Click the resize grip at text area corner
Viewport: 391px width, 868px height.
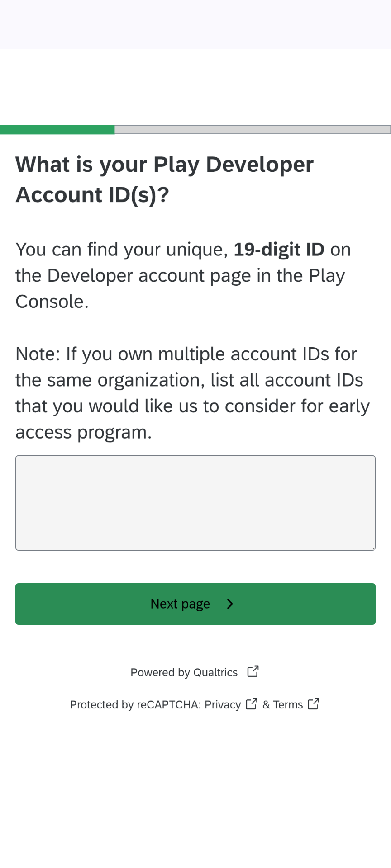click(373, 548)
